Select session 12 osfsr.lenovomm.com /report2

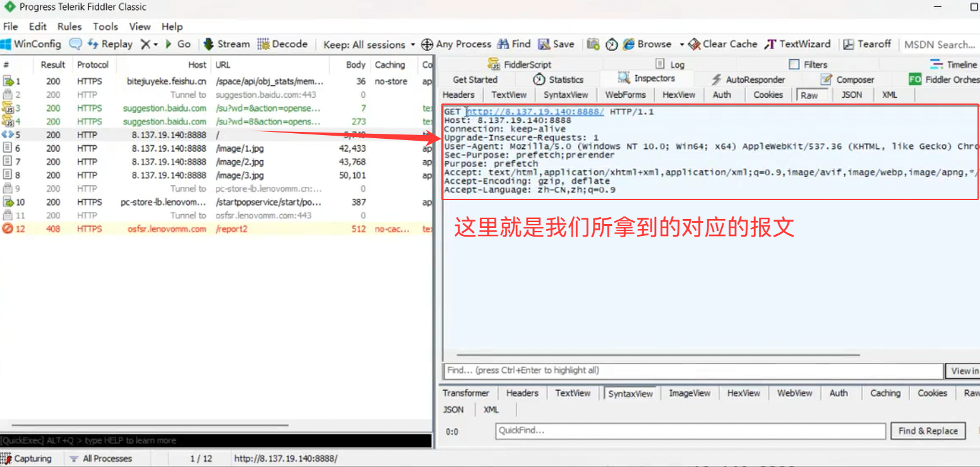coord(216,228)
